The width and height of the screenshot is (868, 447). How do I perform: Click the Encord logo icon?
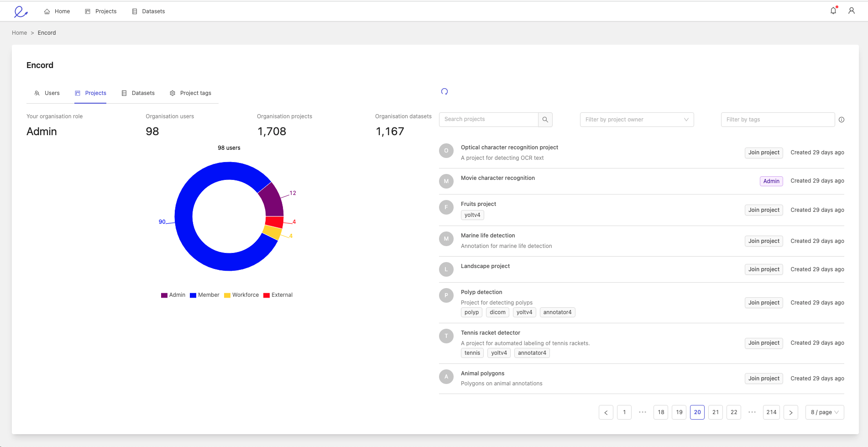coord(21,11)
